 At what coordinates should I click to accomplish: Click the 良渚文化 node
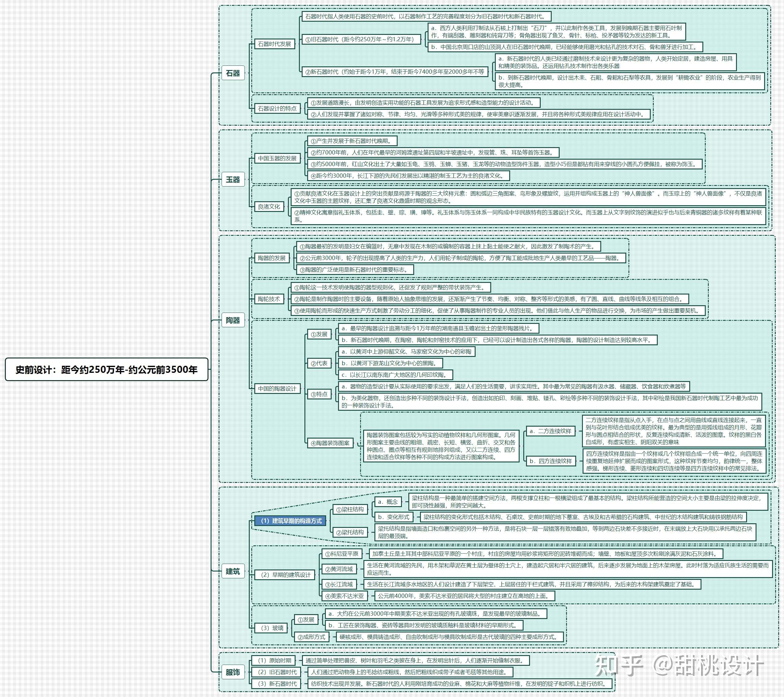269,206
